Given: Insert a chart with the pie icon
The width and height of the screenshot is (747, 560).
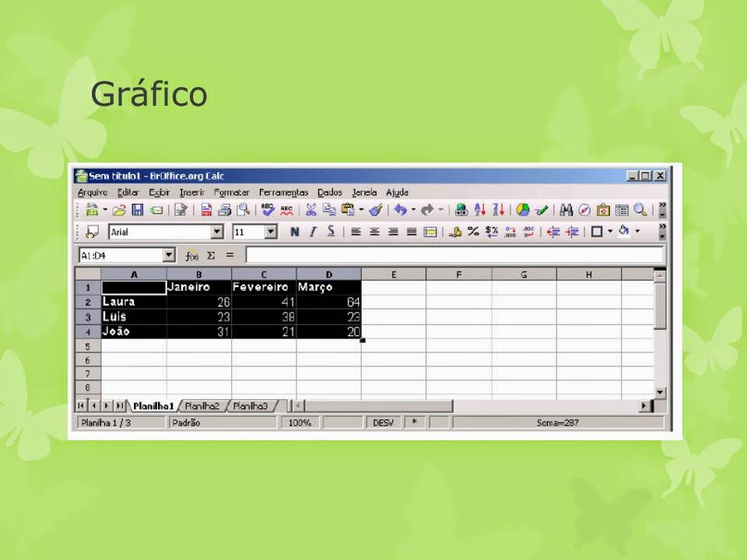Looking at the screenshot, I should click(x=523, y=210).
